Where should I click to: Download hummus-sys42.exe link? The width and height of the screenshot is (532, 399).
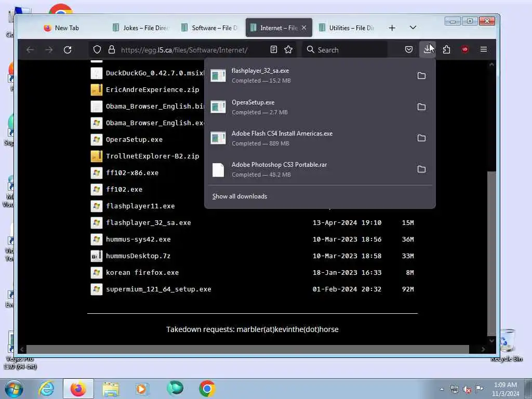point(138,239)
